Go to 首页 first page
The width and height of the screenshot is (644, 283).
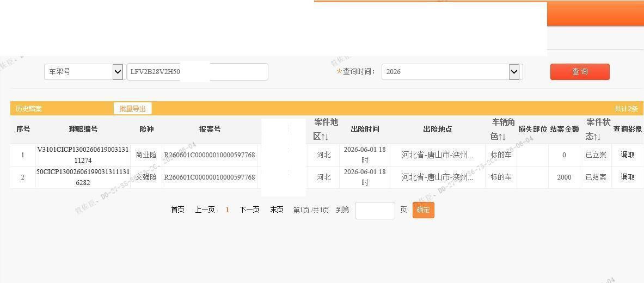pos(177,210)
